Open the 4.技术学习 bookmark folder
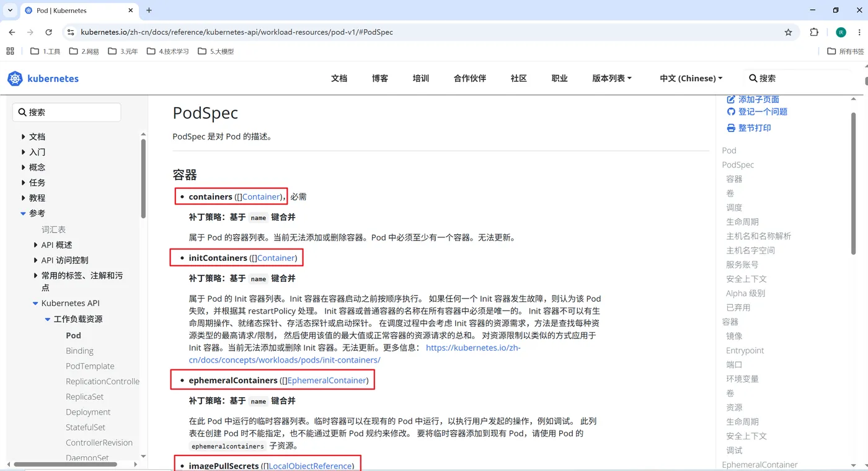Viewport: 868px width, 471px height. pyautogui.click(x=168, y=51)
